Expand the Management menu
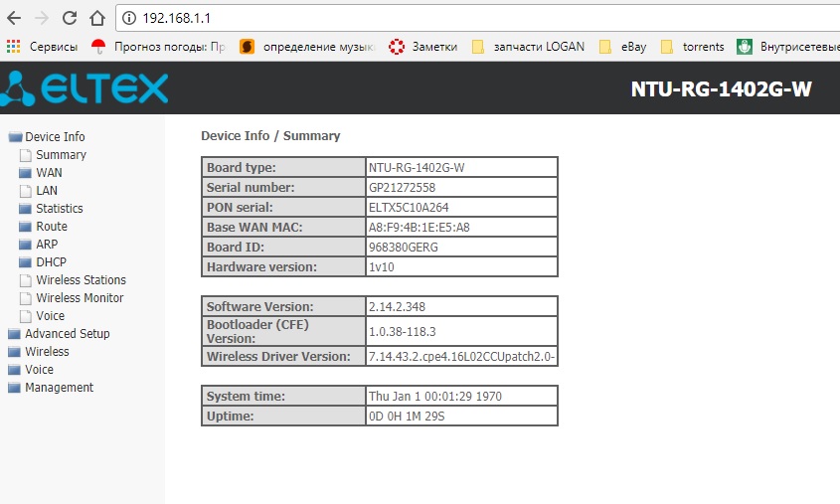This screenshot has width=840, height=504. [x=59, y=388]
